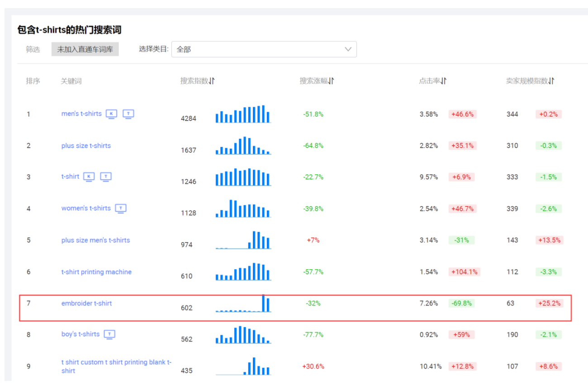The image size is (588, 390).
Task: Sort by 搜索涨幅 using the sort arrows
Action: click(x=331, y=81)
